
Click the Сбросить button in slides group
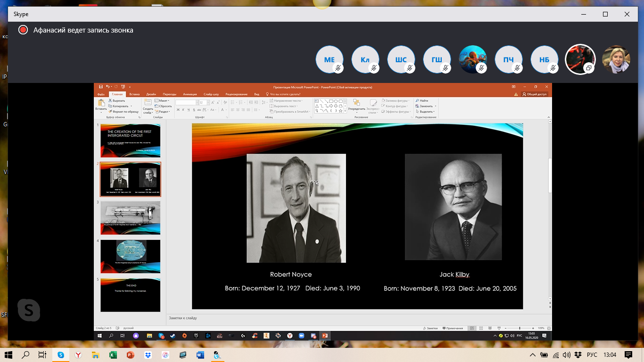click(164, 106)
